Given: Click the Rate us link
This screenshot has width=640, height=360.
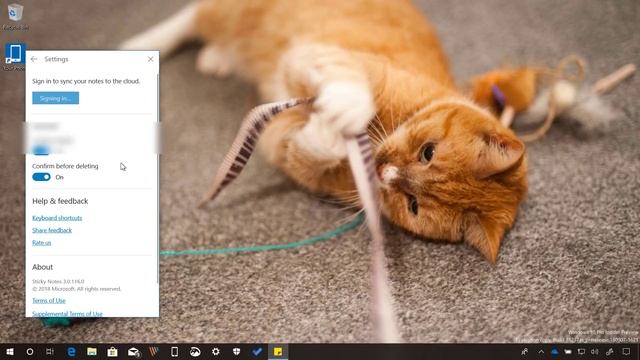Looking at the screenshot, I should pos(42,242).
